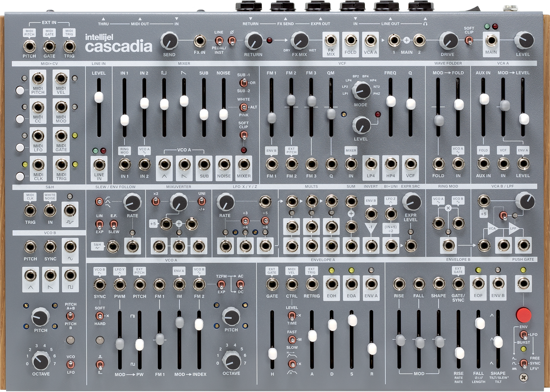Click the NOISE slider in the mixer
The height and width of the screenshot is (392, 550).
click(224, 114)
